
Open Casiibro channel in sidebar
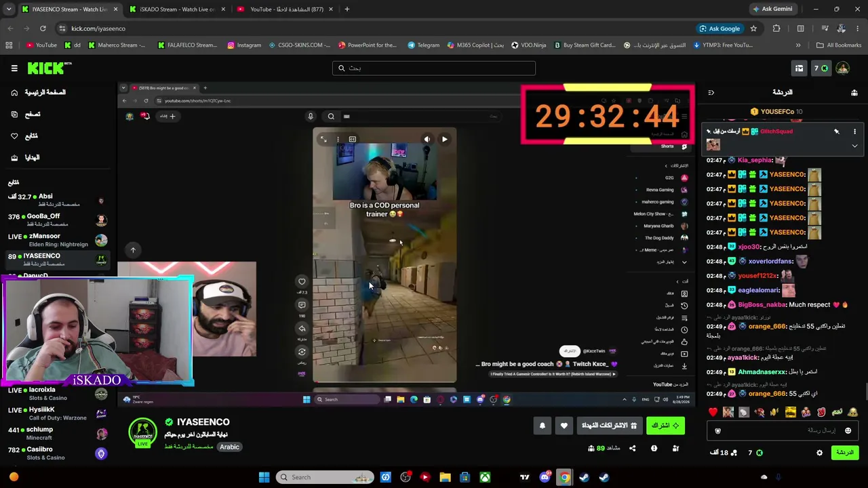click(58, 453)
